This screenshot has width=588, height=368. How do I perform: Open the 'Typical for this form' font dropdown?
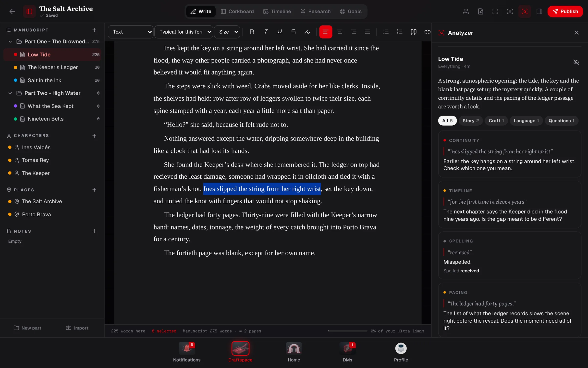[x=184, y=32]
